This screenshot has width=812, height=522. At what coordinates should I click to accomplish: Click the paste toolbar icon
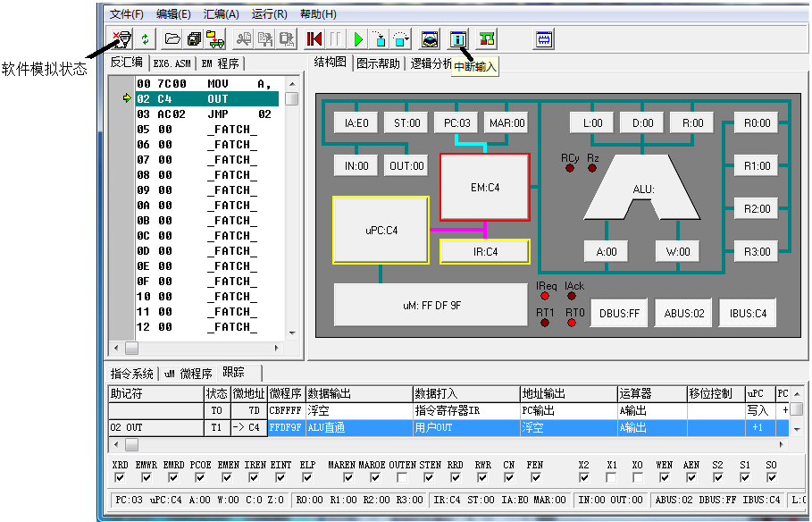click(287, 38)
